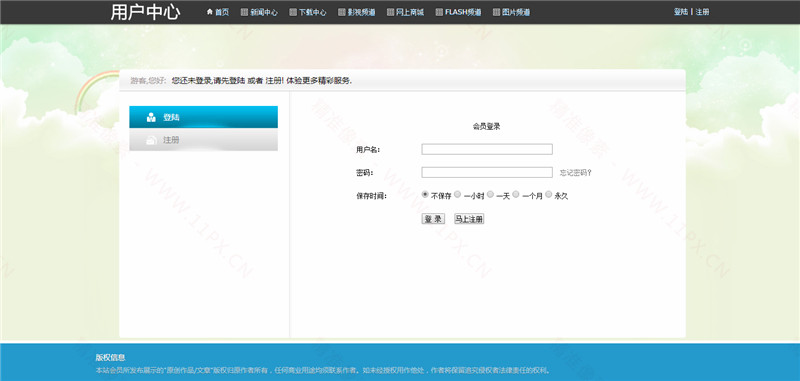Open the 影视频道 nav item
The image size is (800, 381).
(x=361, y=12)
